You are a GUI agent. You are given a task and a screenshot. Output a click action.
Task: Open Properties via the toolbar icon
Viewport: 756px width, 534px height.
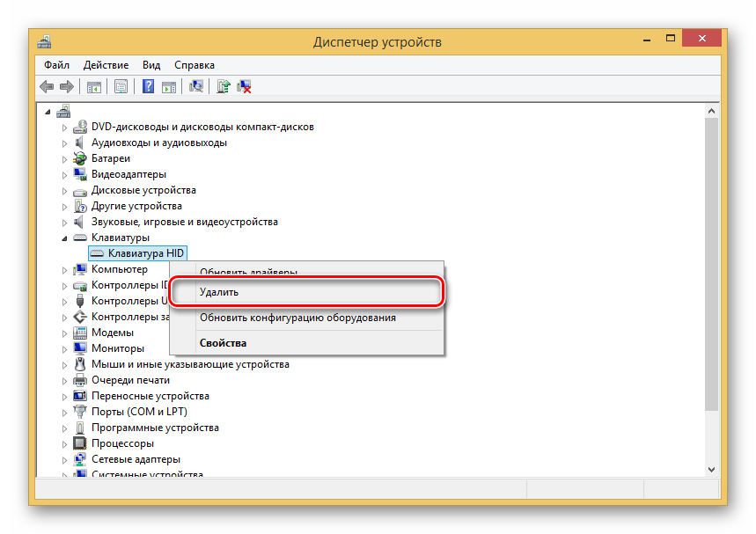click(121, 86)
